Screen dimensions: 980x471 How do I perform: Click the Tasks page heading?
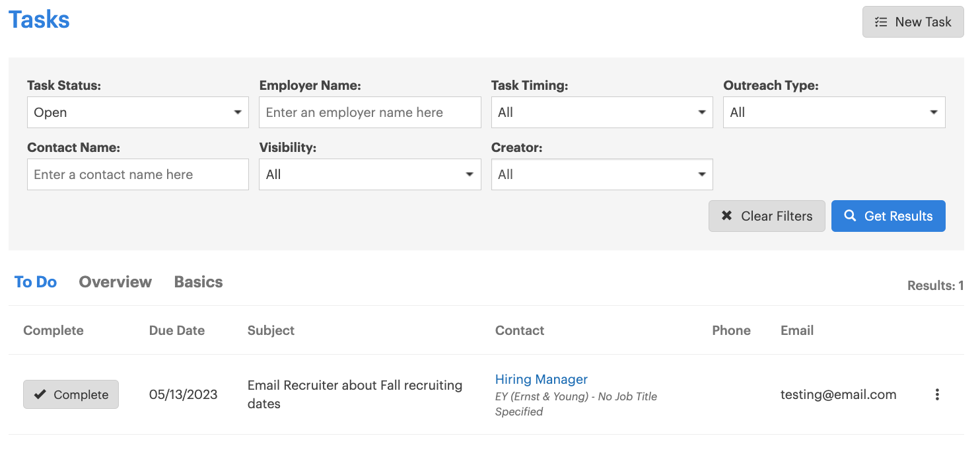(39, 20)
